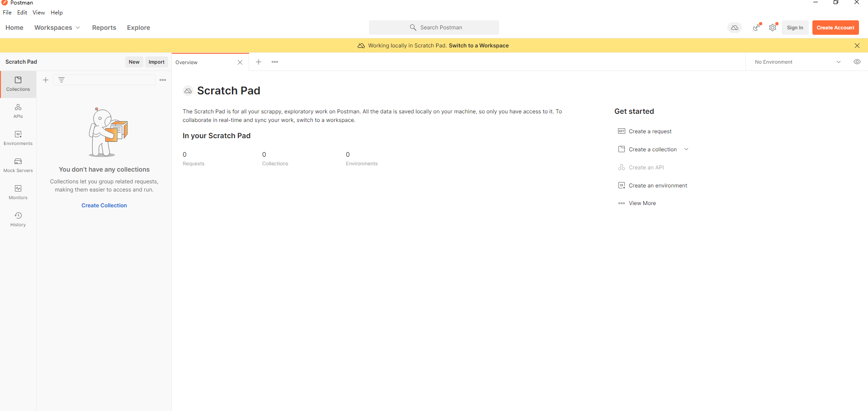Click the Create a request link
Image resolution: width=868 pixels, height=411 pixels.
coord(650,131)
